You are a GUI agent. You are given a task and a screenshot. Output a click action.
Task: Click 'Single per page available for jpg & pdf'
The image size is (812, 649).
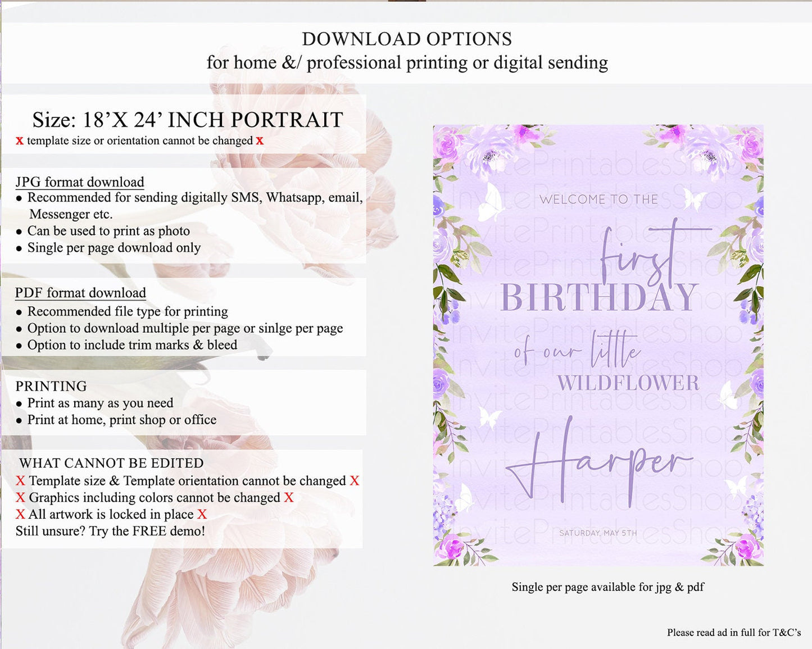(607, 587)
